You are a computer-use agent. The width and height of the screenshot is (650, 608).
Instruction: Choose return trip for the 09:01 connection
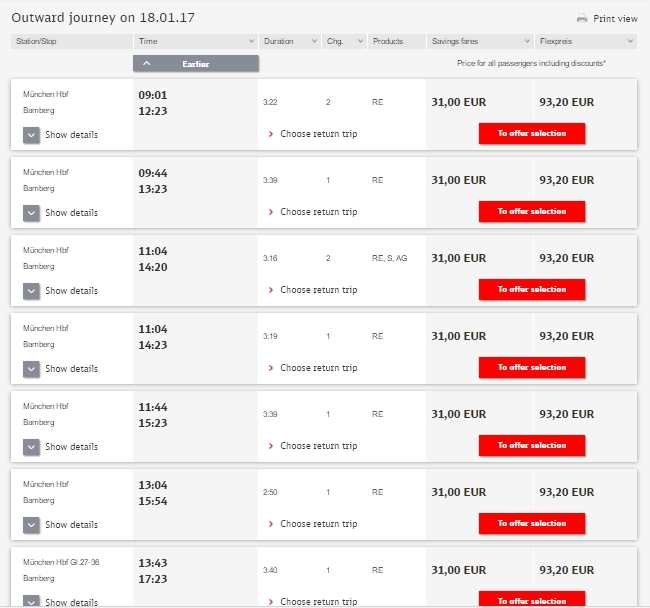point(318,134)
